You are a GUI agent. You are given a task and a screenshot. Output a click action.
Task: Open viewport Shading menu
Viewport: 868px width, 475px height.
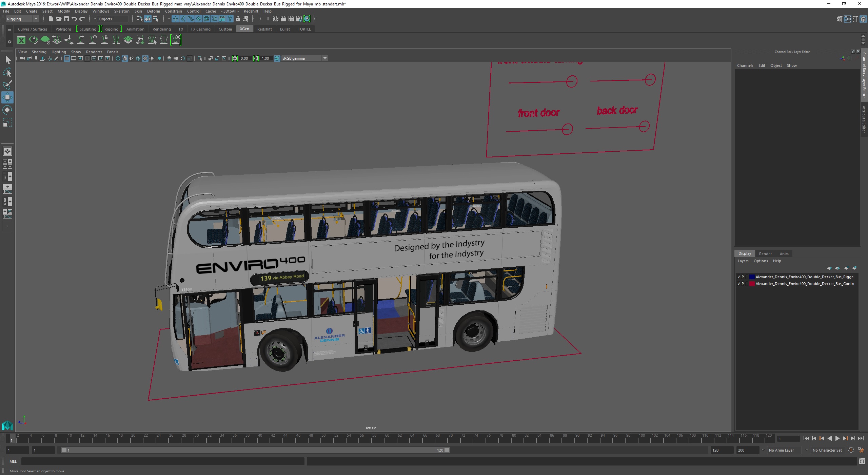[x=39, y=52]
